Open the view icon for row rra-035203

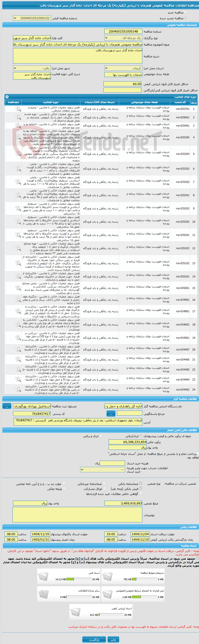[18, 208]
